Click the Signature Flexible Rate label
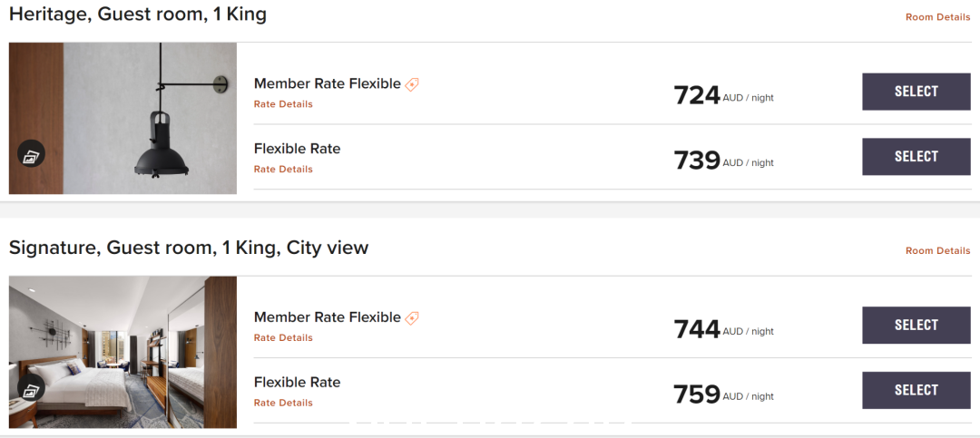This screenshot has width=980, height=438. click(297, 383)
